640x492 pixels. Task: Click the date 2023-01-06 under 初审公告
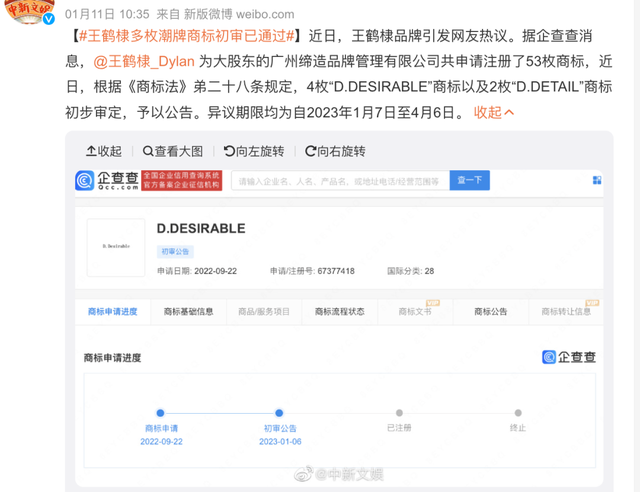pos(280,441)
